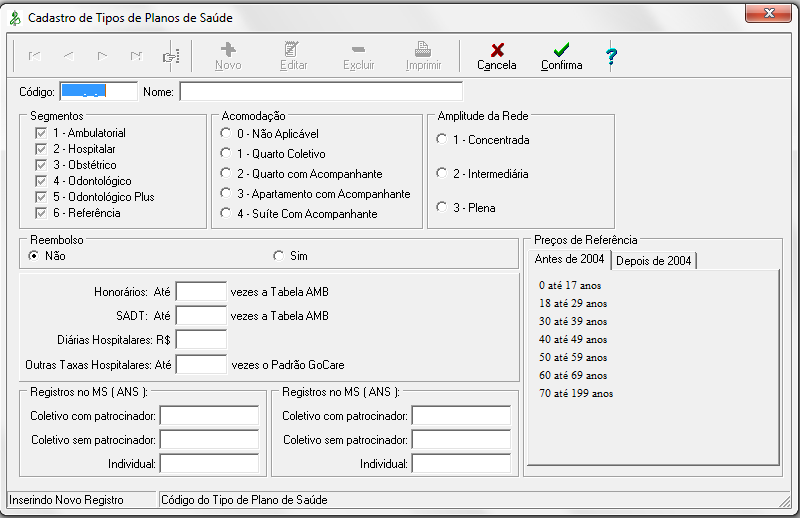The height and width of the screenshot is (518, 800).
Task: Click the Editar notepad icon
Action: 291,50
